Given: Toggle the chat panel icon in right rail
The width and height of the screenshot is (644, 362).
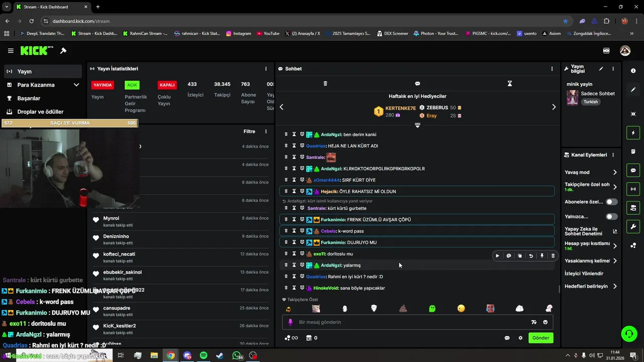Looking at the screenshot, I should coord(633,170).
